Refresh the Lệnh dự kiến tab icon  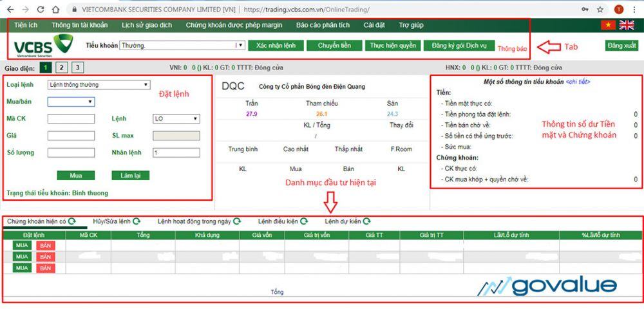(x=366, y=221)
